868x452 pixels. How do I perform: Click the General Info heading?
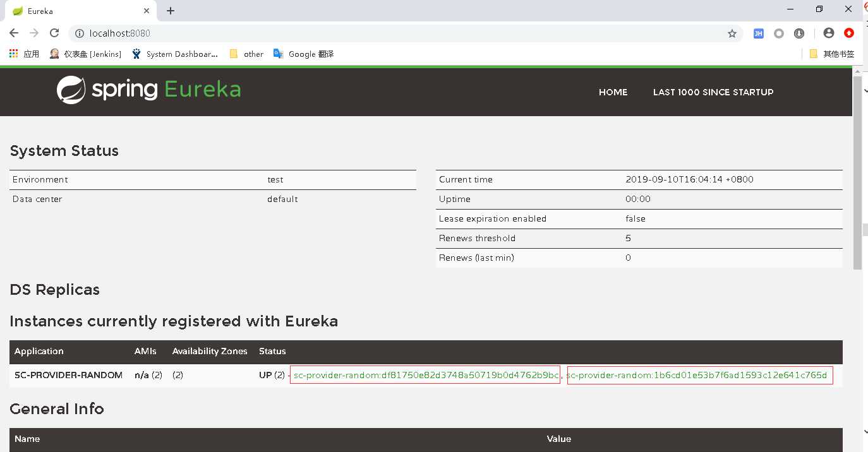57,409
